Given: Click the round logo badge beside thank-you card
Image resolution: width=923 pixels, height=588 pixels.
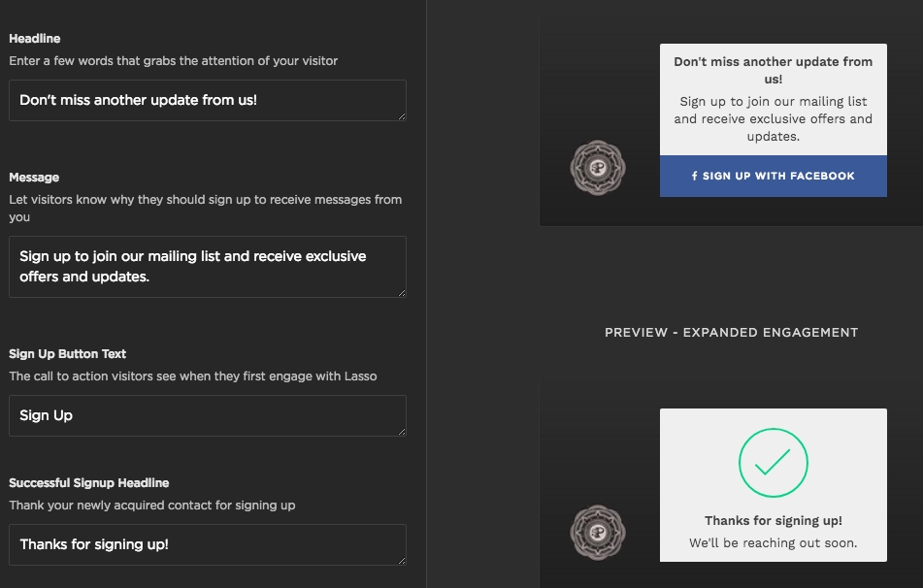Looking at the screenshot, I should tap(598, 533).
